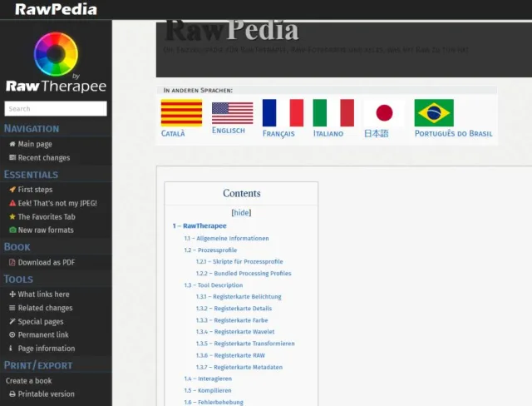Jump to section 1 – RawTherapee
This screenshot has height=406, width=532.
click(x=199, y=225)
